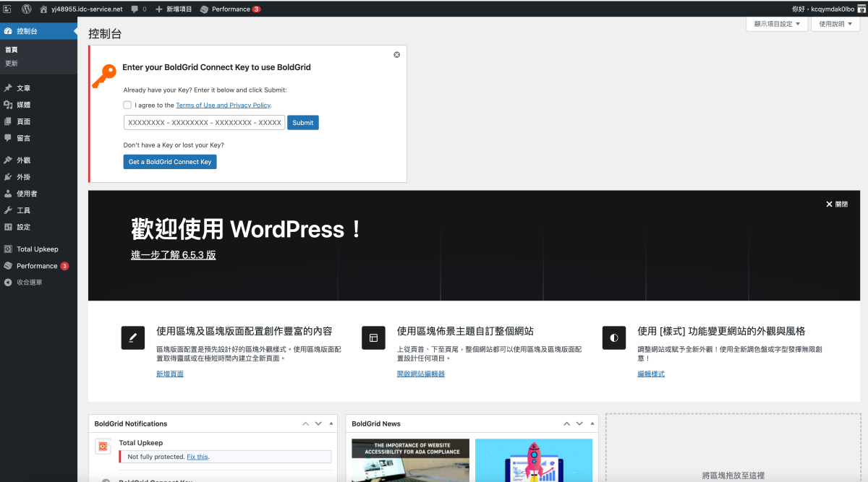Click the layout icon for block themes
This screenshot has height=482, width=868.
(x=373, y=337)
